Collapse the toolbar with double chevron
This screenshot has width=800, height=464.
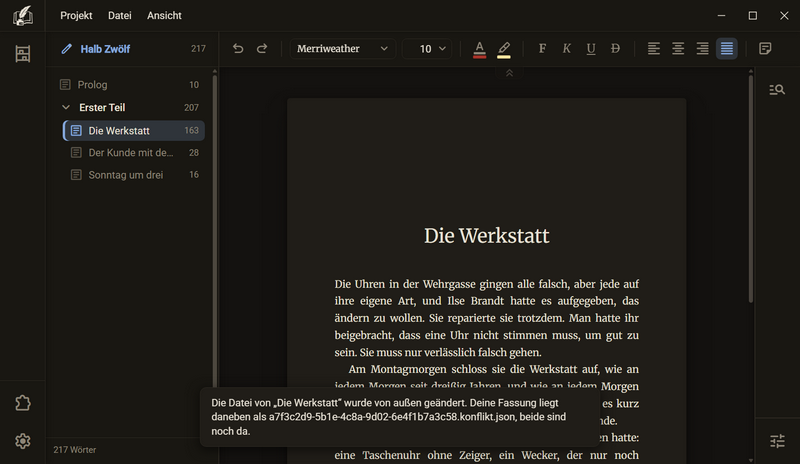509,73
